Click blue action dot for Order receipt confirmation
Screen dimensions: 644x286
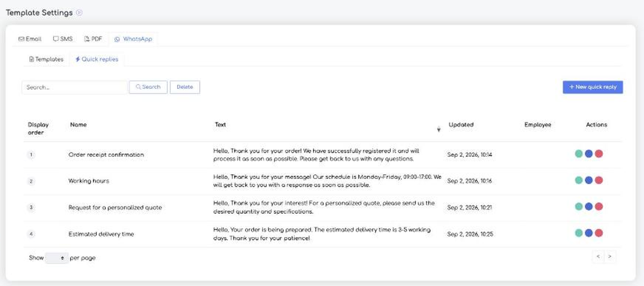(589, 154)
